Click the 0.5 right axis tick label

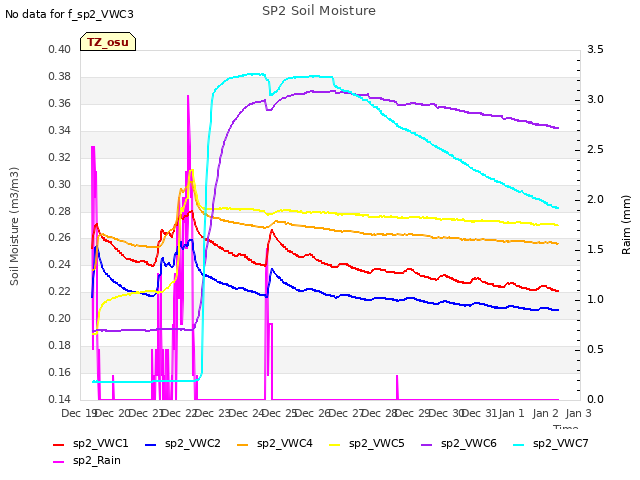click(x=595, y=349)
